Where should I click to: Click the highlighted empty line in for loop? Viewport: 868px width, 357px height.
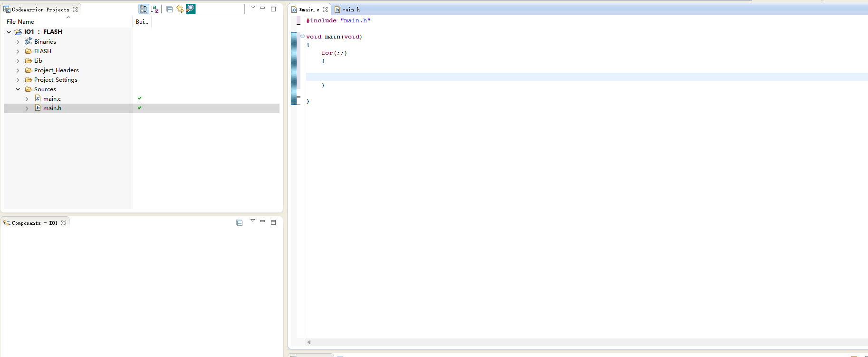tap(587, 77)
